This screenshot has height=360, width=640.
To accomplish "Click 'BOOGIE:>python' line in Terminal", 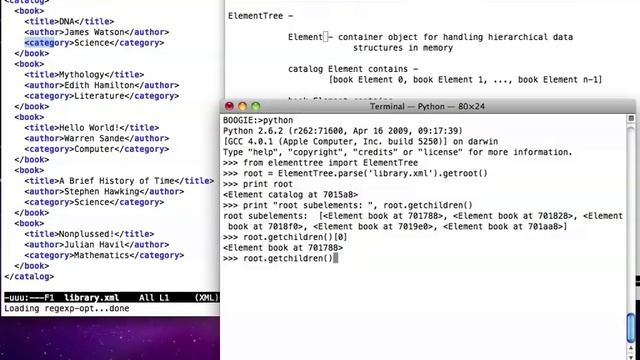I will (x=258, y=120).
